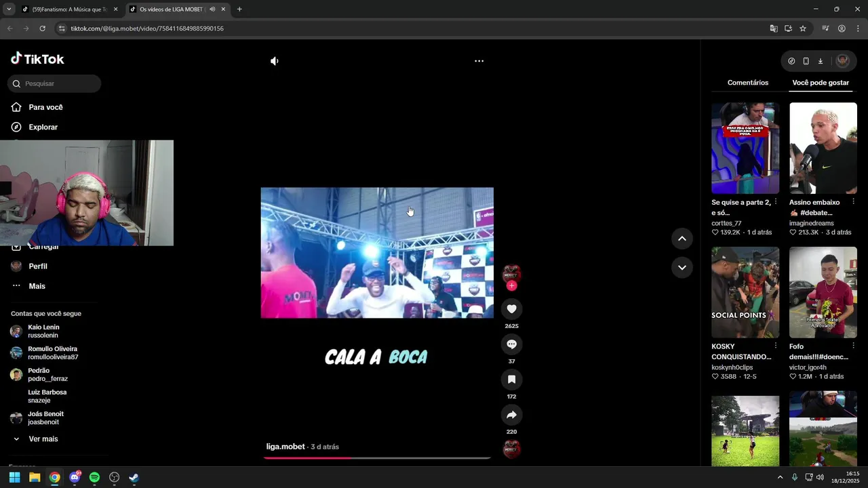This screenshot has height=488, width=868.
Task: Open Perfil in the sidebar
Action: pos(37,266)
